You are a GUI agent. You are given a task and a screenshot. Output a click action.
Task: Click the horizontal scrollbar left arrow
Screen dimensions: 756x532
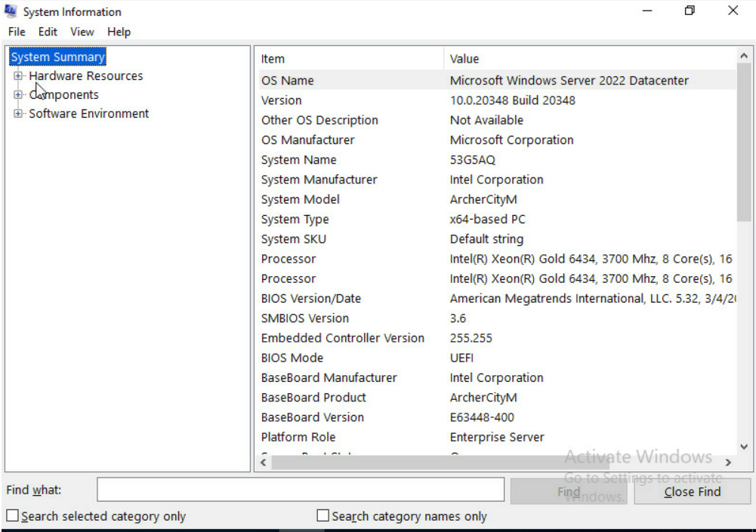pos(264,462)
